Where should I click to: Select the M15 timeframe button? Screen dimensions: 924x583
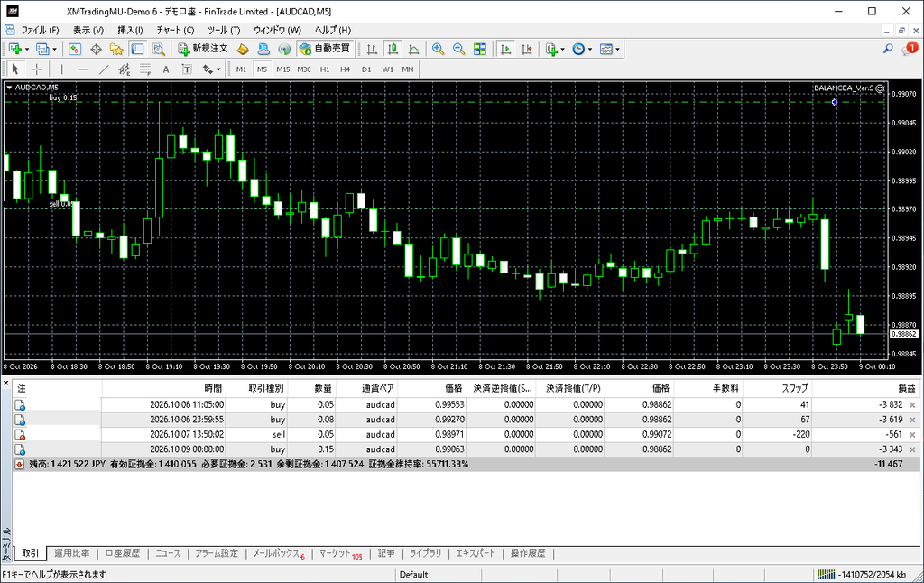[x=282, y=69]
